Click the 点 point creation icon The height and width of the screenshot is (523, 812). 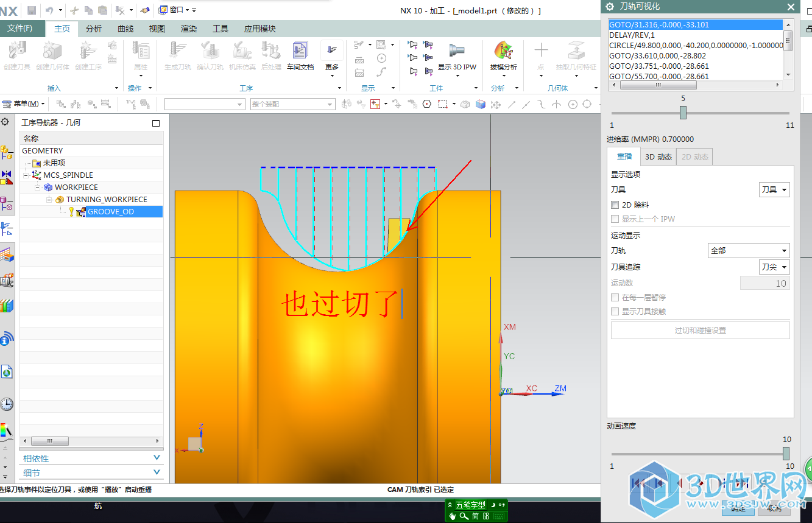pyautogui.click(x=541, y=56)
